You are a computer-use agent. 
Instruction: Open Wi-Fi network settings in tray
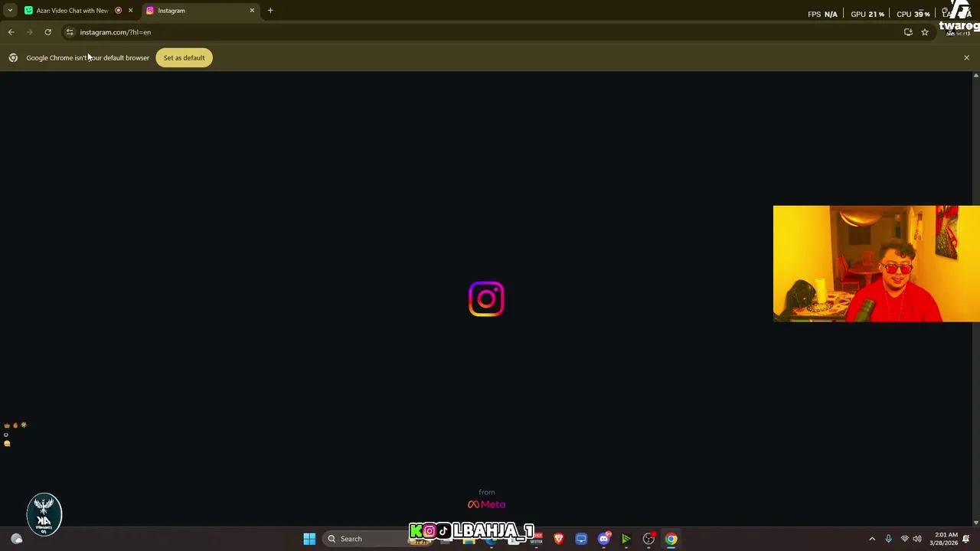[904, 539]
